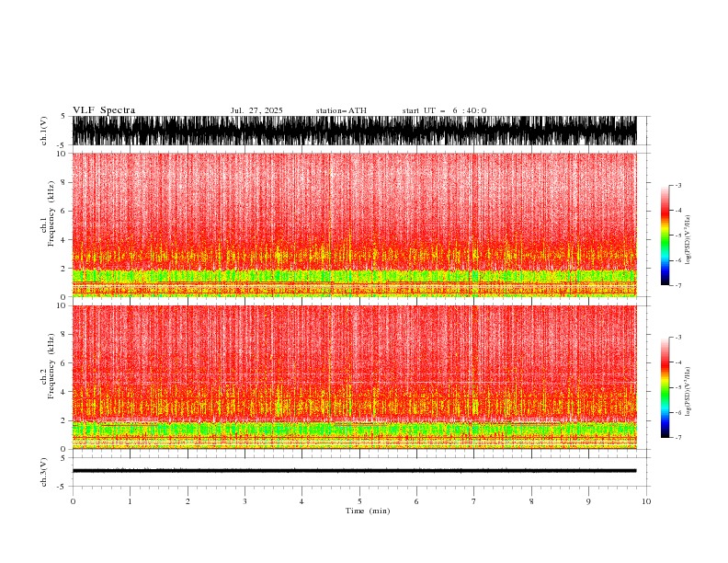Image resolution: width=728 pixels, height=563 pixels.
Task: Click the "Time (min)" axis title
Action: click(368, 511)
